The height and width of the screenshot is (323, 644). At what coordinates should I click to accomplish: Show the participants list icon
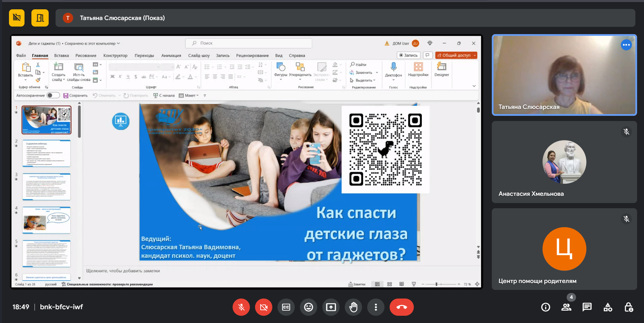pos(566,307)
